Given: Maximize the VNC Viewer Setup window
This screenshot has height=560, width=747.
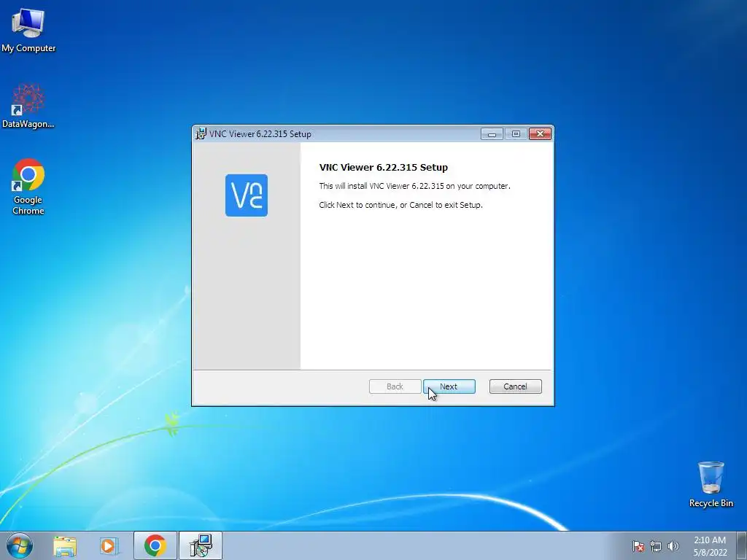Looking at the screenshot, I should pyautogui.click(x=516, y=134).
